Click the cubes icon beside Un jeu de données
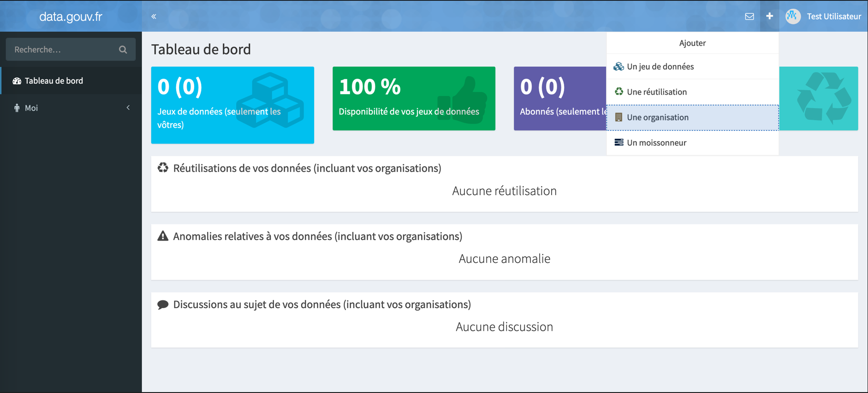868x393 pixels. click(x=618, y=66)
